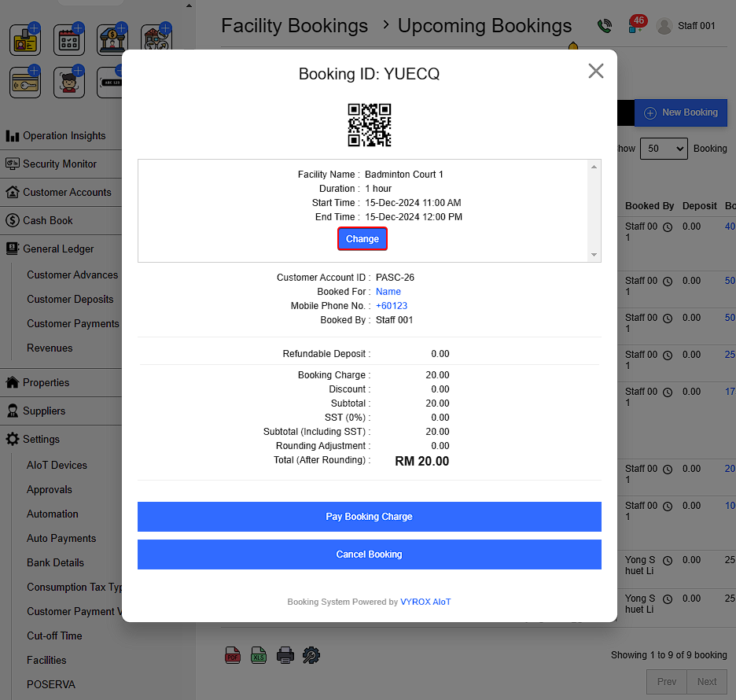
Task: Expand the General Ledger sidebar section
Action: 58,249
